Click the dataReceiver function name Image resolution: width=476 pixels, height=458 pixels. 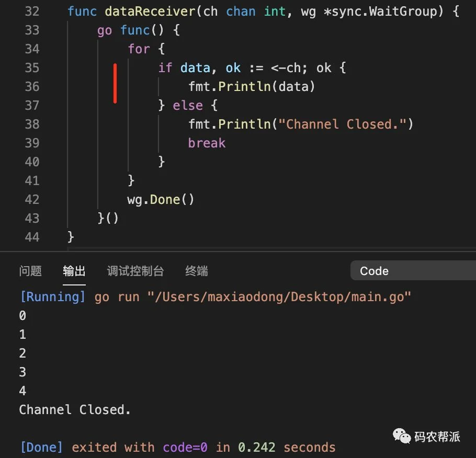[x=150, y=12]
